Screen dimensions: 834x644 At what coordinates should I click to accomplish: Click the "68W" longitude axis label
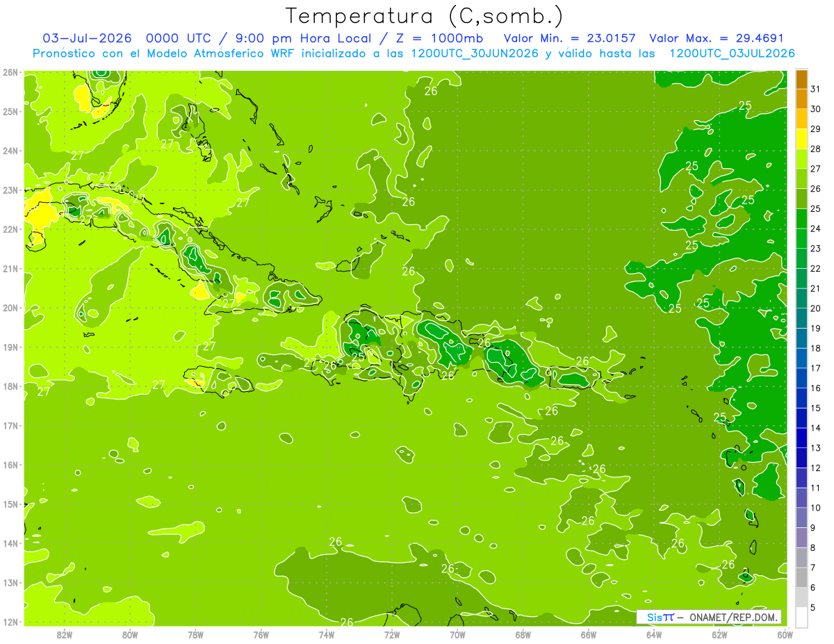(x=523, y=634)
